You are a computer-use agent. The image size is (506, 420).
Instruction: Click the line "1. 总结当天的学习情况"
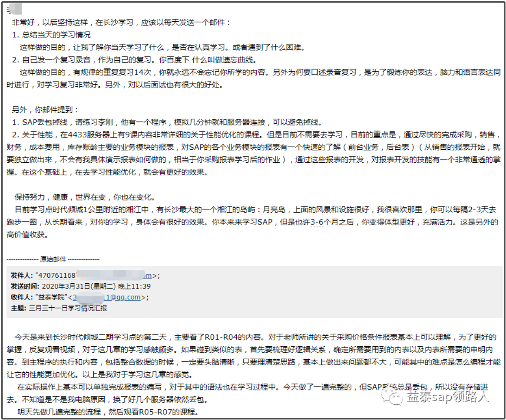tap(51, 35)
